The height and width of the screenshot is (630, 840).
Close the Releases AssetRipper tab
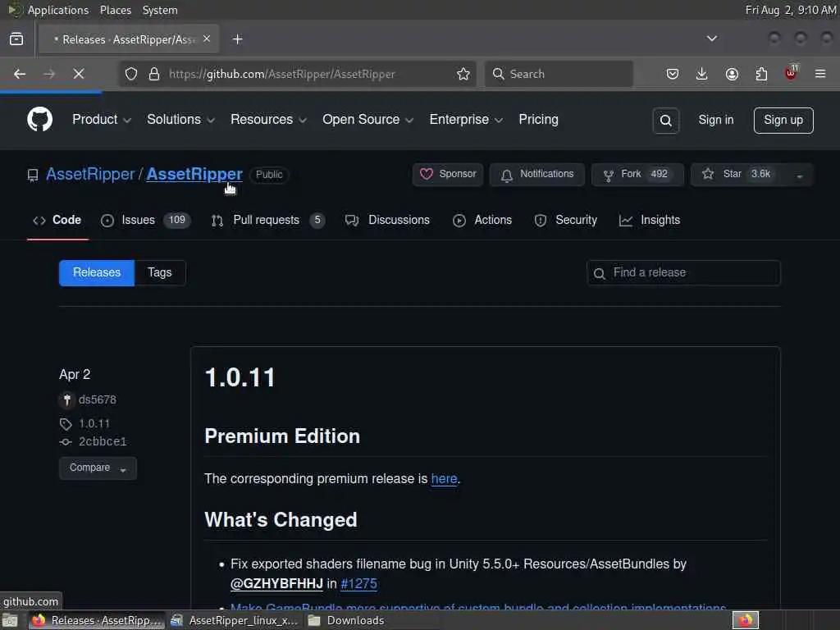point(207,39)
